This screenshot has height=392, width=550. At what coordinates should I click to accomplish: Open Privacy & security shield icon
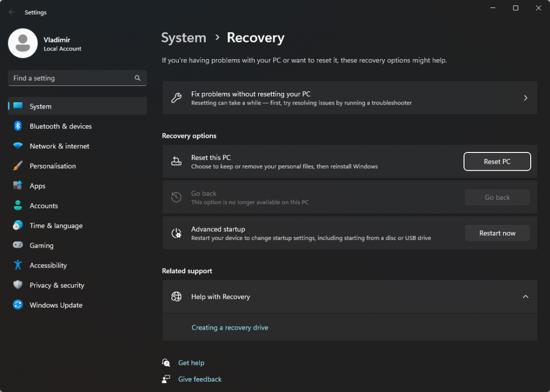18,285
